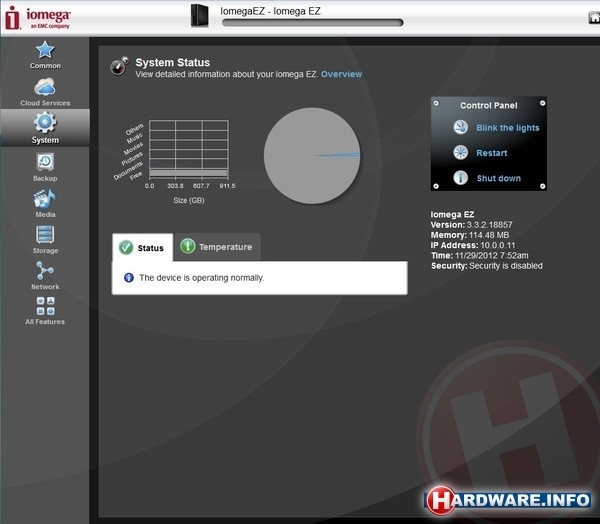600x524 pixels.
Task: Click the Documents label on chart
Action: (x=128, y=171)
